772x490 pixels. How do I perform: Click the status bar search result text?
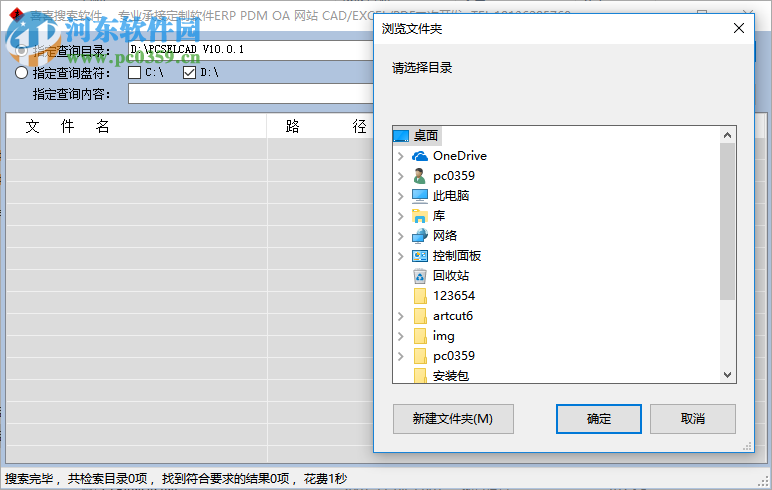point(176,479)
